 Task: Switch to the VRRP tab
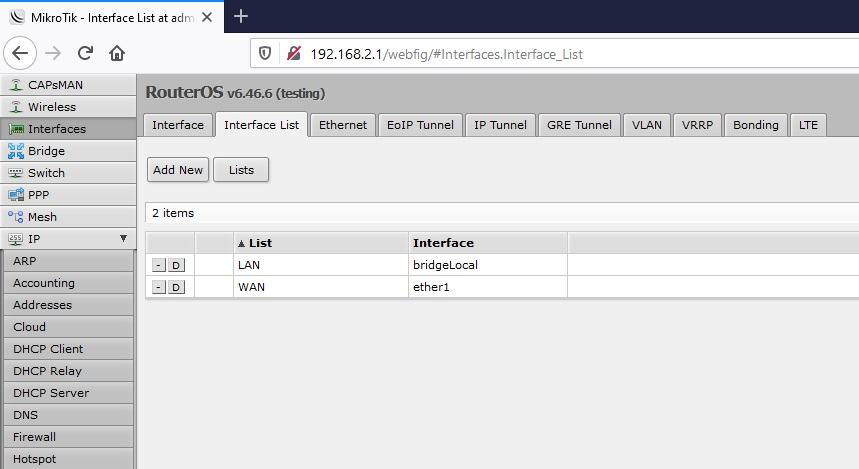point(697,125)
